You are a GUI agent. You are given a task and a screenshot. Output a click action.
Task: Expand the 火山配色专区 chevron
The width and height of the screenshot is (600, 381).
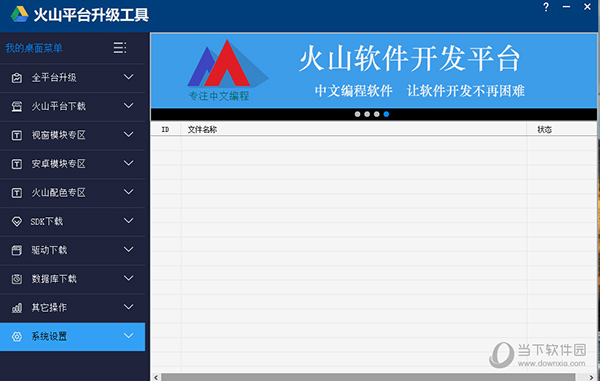(129, 192)
